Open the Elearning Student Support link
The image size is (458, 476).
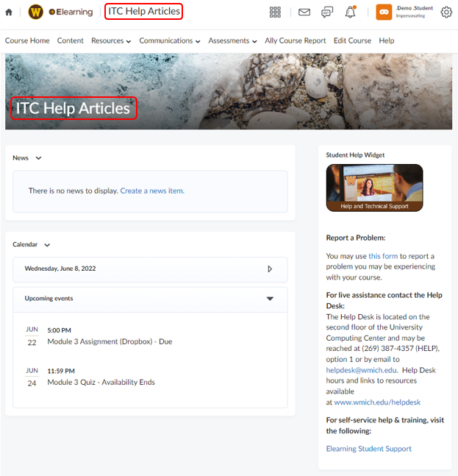368,448
